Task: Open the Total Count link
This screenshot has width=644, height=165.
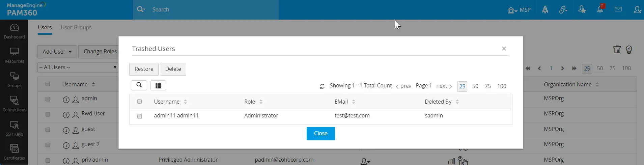Action: (377, 86)
